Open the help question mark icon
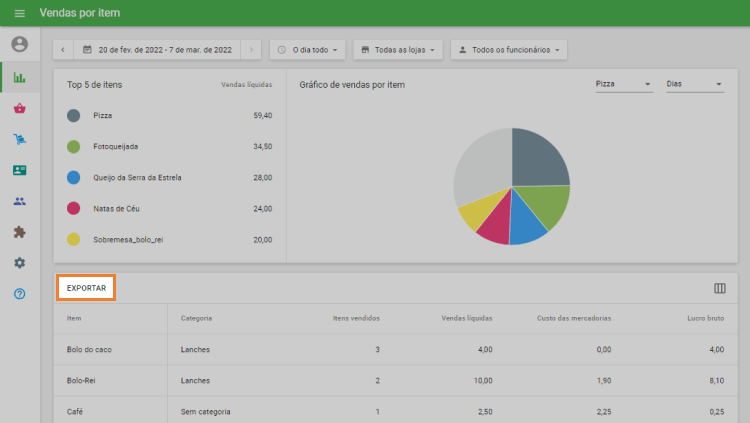Screen dimensions: 750x423 click(19, 294)
